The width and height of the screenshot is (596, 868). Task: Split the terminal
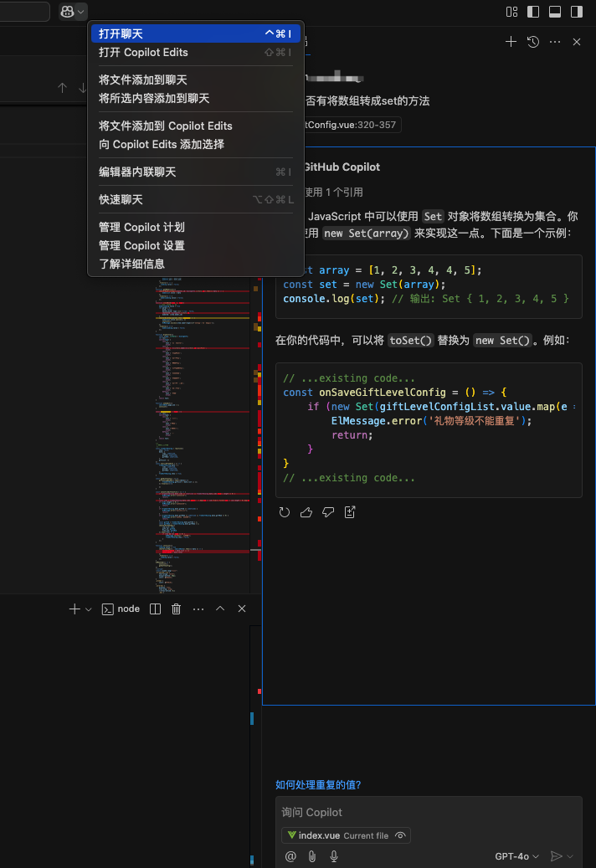[x=155, y=609]
